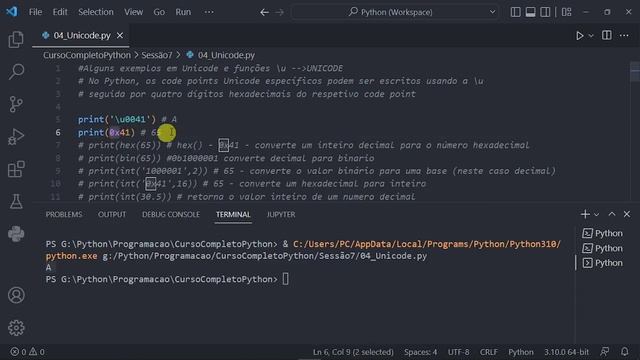
Task: Click the Sessão7 breadcrumb
Action: pyautogui.click(x=157, y=55)
